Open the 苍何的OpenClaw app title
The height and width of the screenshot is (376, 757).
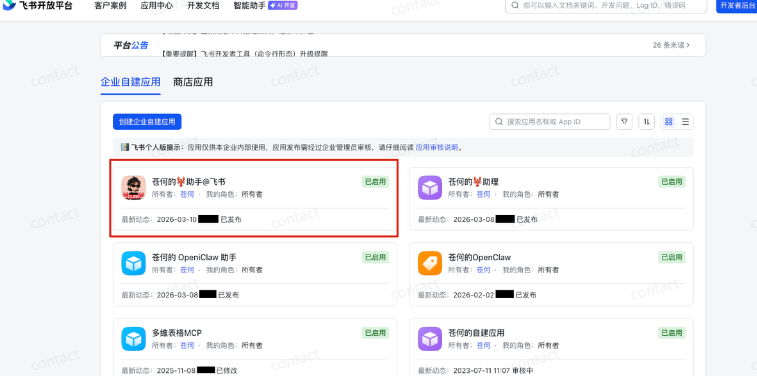479,257
